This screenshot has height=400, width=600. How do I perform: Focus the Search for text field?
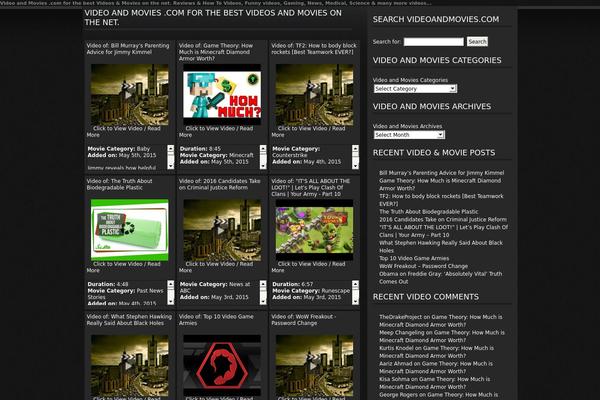coord(434,41)
